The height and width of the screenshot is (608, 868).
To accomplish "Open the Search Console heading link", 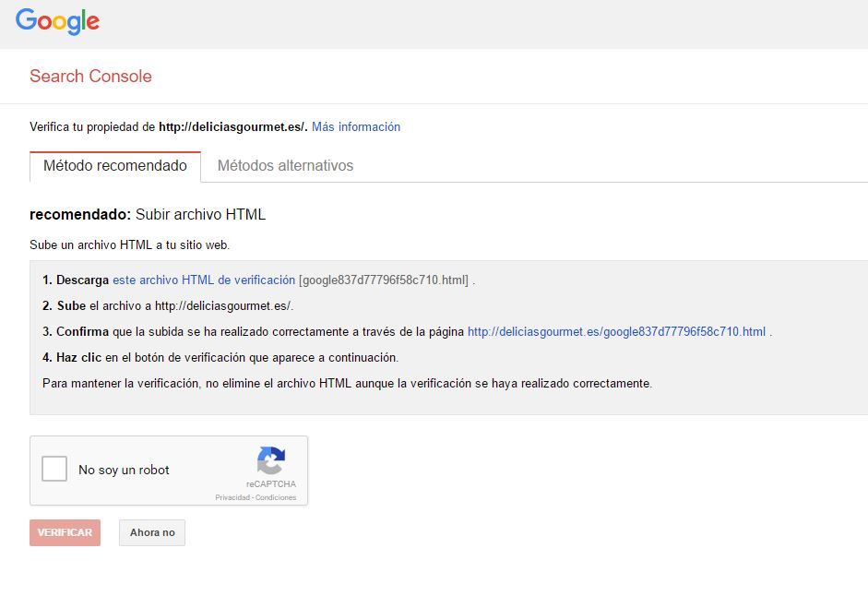I will pos(90,76).
